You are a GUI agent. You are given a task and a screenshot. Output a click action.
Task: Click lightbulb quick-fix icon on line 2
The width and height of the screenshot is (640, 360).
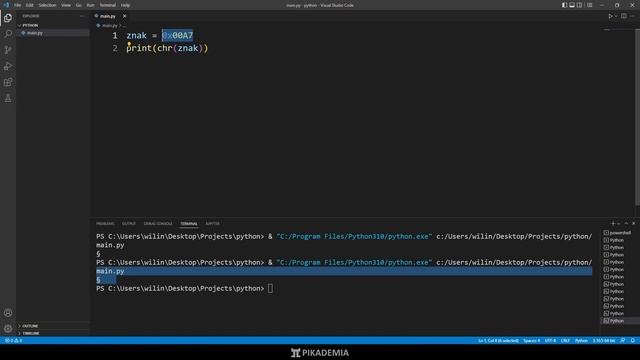(129, 43)
